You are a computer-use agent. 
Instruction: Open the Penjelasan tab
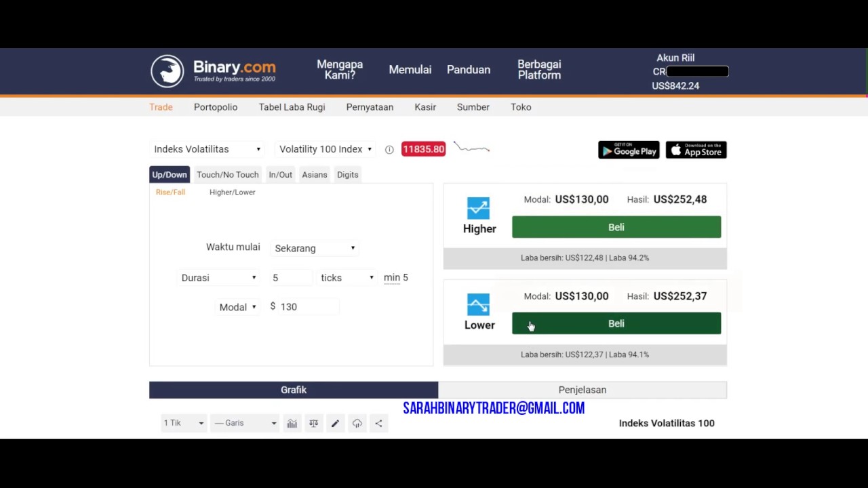583,390
